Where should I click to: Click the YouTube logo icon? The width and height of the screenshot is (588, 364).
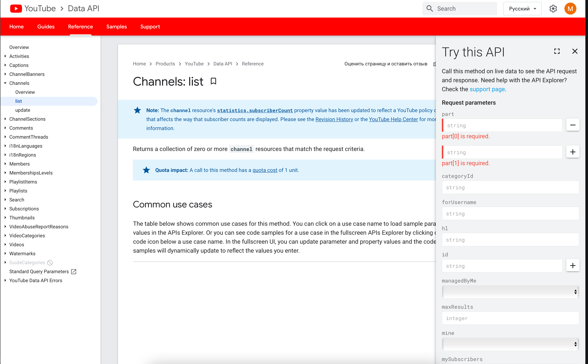click(x=16, y=9)
